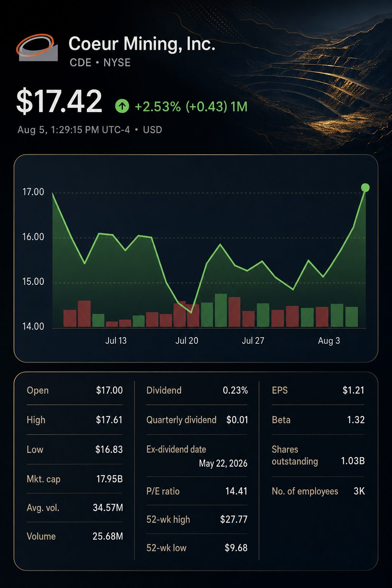Click the 15.00 y-axis label

coord(33,282)
